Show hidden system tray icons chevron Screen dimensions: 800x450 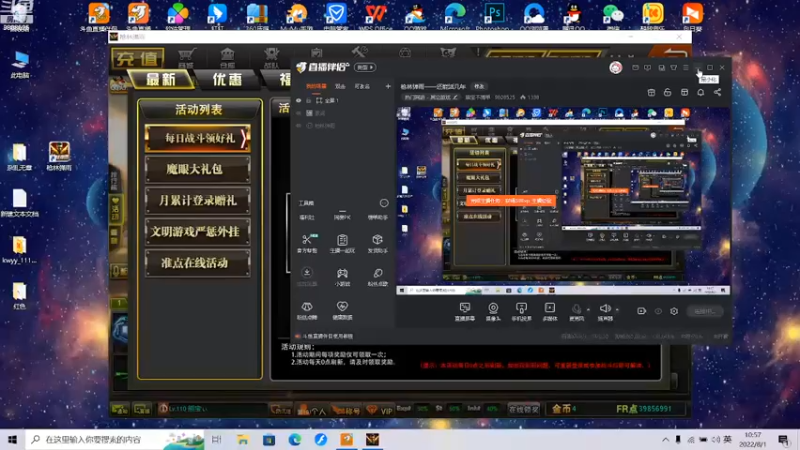click(665, 439)
